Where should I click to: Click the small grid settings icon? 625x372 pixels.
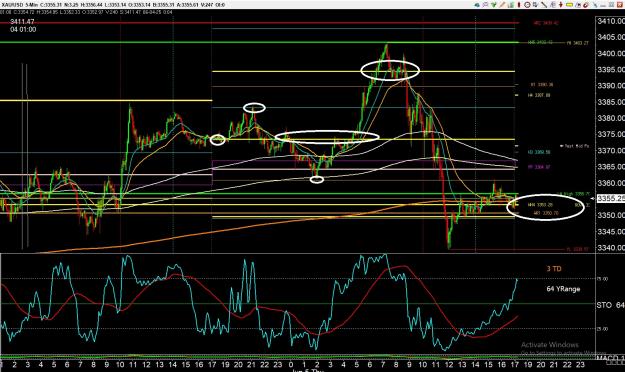[536, 5]
